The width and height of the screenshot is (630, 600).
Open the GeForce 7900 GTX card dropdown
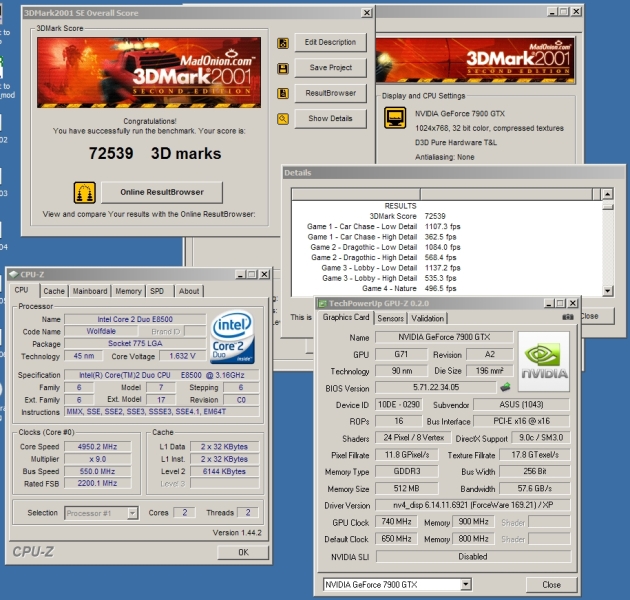466,584
